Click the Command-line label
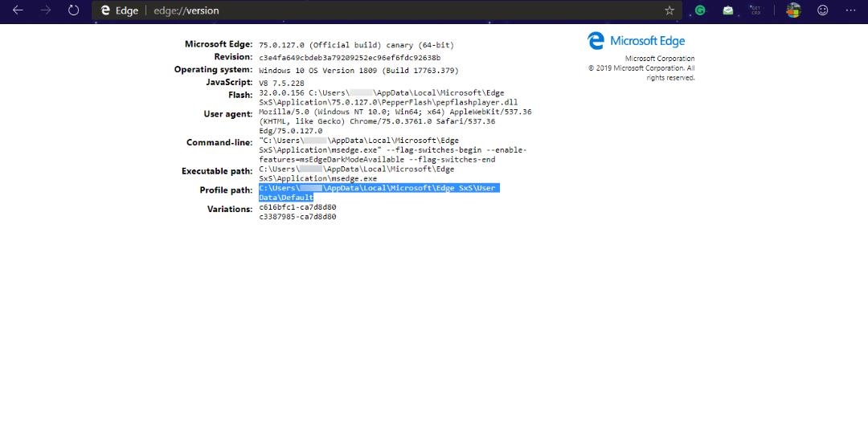This screenshot has height=437, width=868. (219, 143)
